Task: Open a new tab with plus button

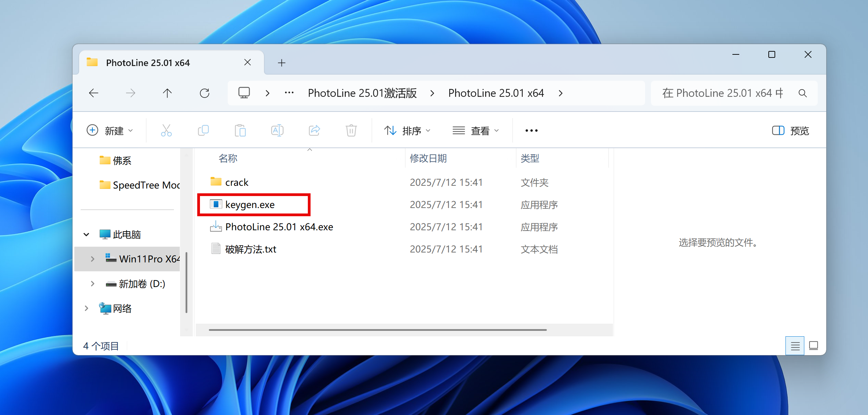Action: 281,63
